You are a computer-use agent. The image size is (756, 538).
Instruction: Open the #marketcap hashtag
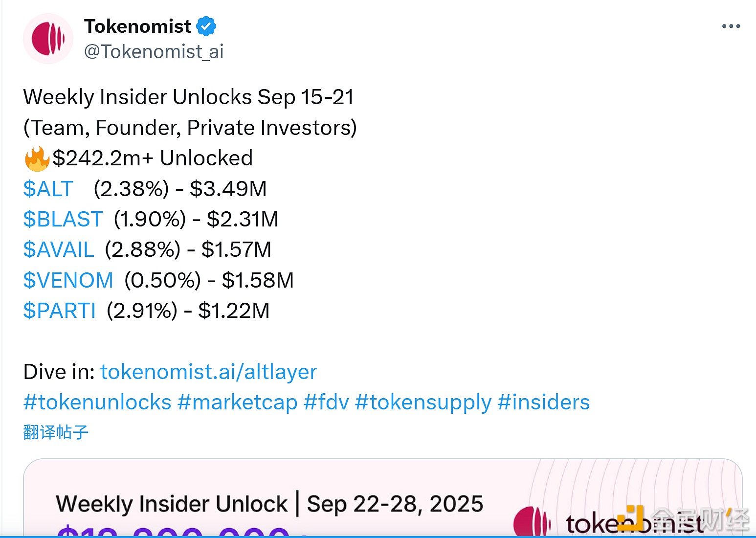[x=237, y=402]
